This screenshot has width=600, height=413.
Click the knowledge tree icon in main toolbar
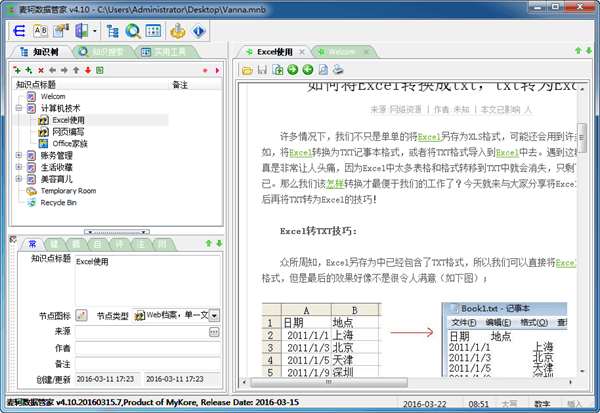point(112,31)
